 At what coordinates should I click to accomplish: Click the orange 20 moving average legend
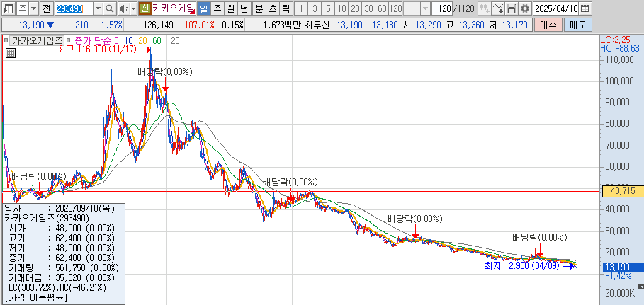(142, 40)
